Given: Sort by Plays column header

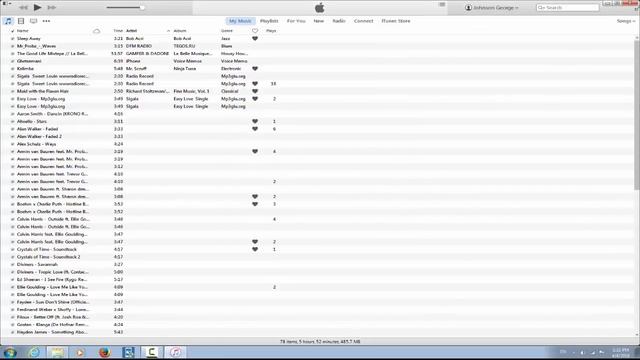Looking at the screenshot, I should 271,31.
